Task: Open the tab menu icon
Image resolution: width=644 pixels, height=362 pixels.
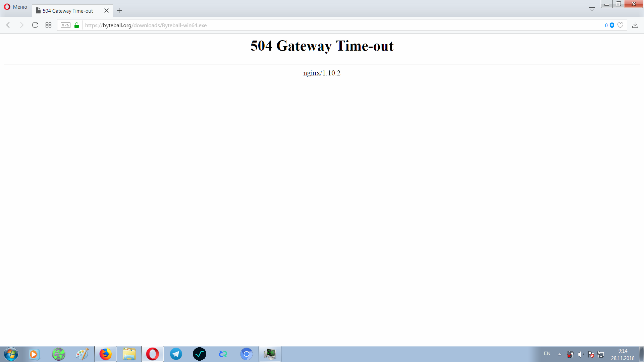Action: [592, 8]
